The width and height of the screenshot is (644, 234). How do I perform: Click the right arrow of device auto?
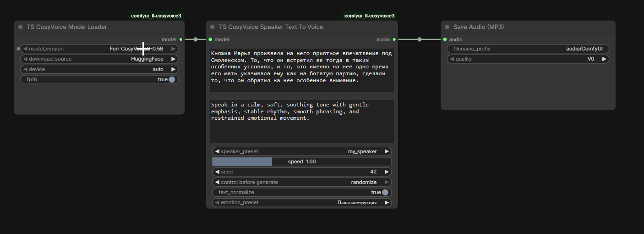[x=174, y=69]
